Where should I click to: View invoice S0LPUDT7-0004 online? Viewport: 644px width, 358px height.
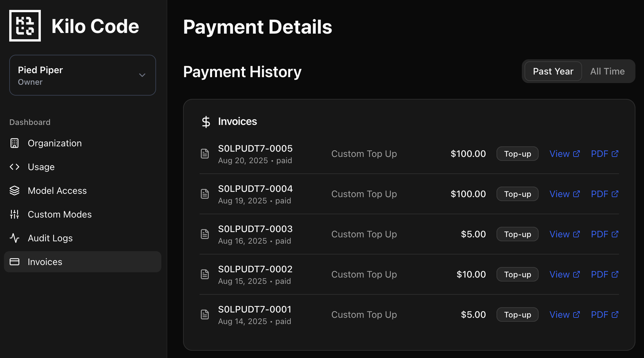tap(564, 194)
